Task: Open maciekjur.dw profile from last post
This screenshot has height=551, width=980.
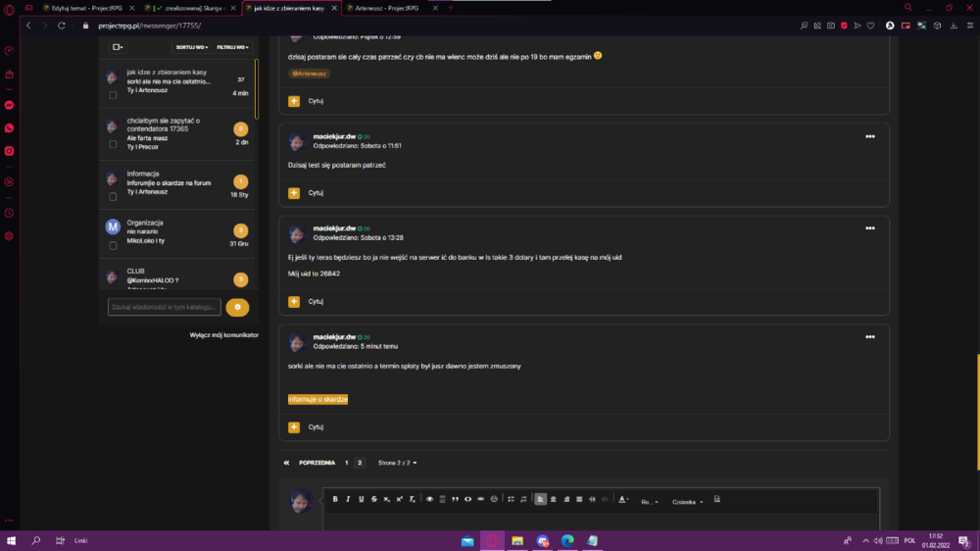Action: pyautogui.click(x=334, y=337)
